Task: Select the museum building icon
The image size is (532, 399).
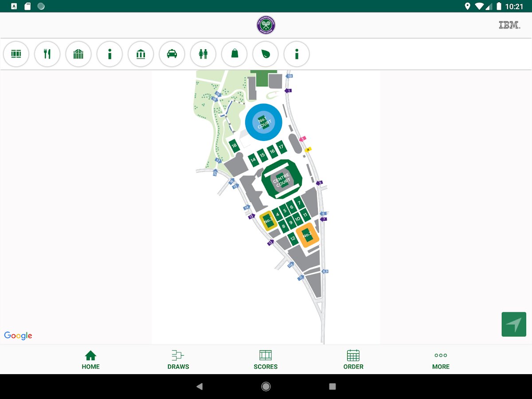Action: click(141, 54)
